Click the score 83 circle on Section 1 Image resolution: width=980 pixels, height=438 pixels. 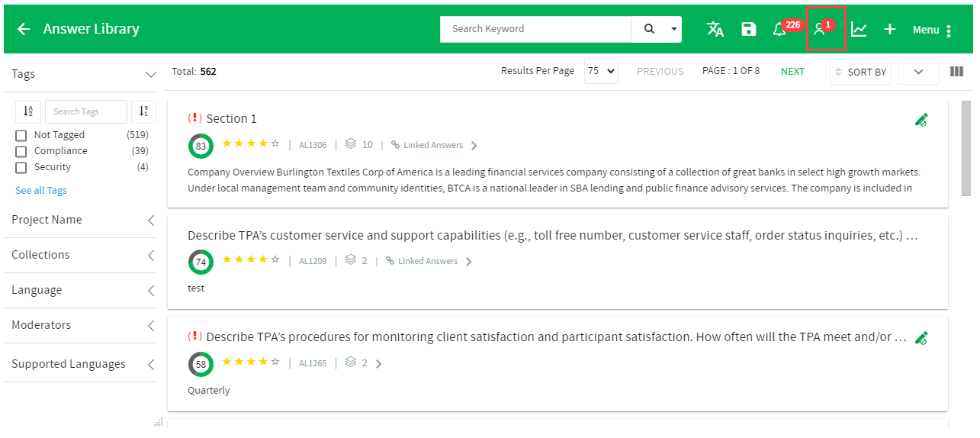click(x=201, y=146)
